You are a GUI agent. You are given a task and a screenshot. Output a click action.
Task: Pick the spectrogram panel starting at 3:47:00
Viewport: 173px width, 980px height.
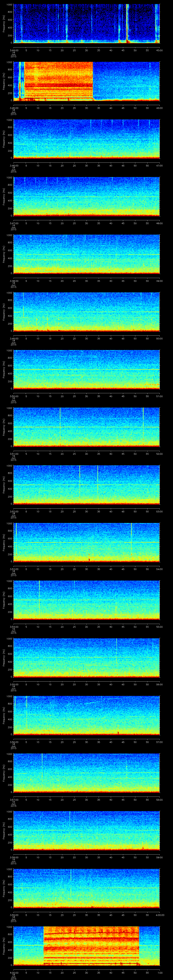[86, 196]
